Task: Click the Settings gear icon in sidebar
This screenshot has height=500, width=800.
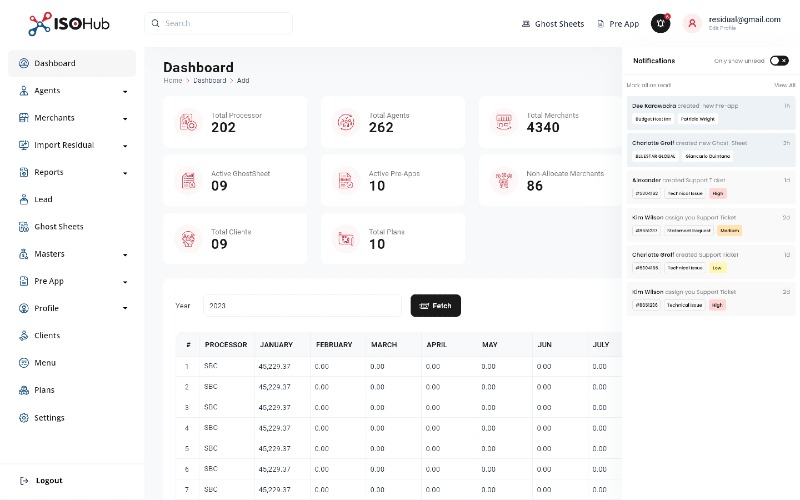Action: pos(23,418)
